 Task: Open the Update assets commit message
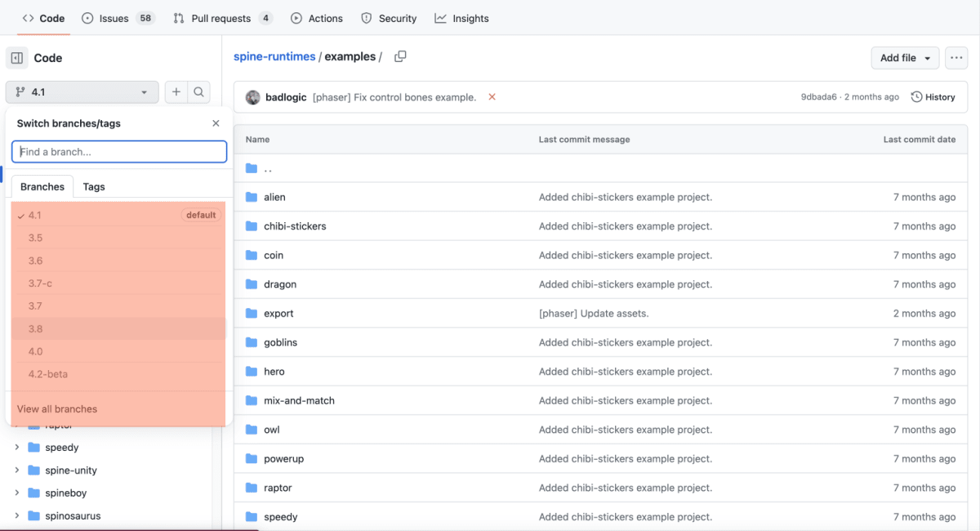pyautogui.click(x=594, y=314)
